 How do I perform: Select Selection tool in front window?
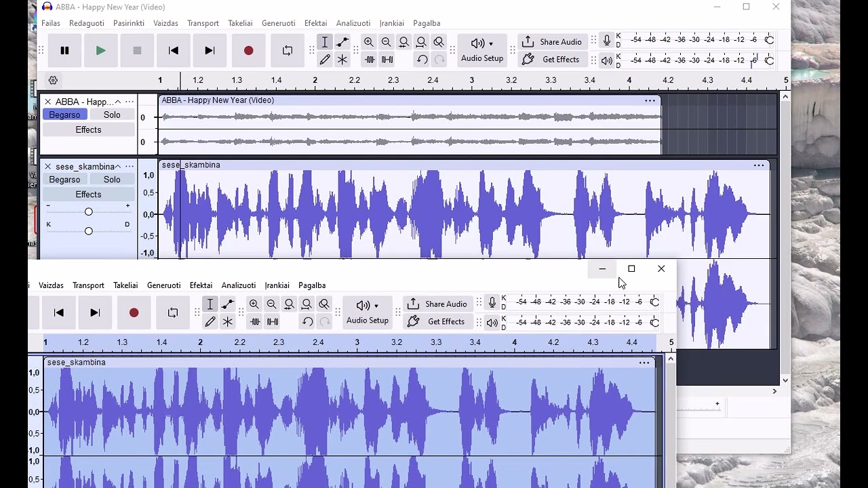click(x=210, y=304)
